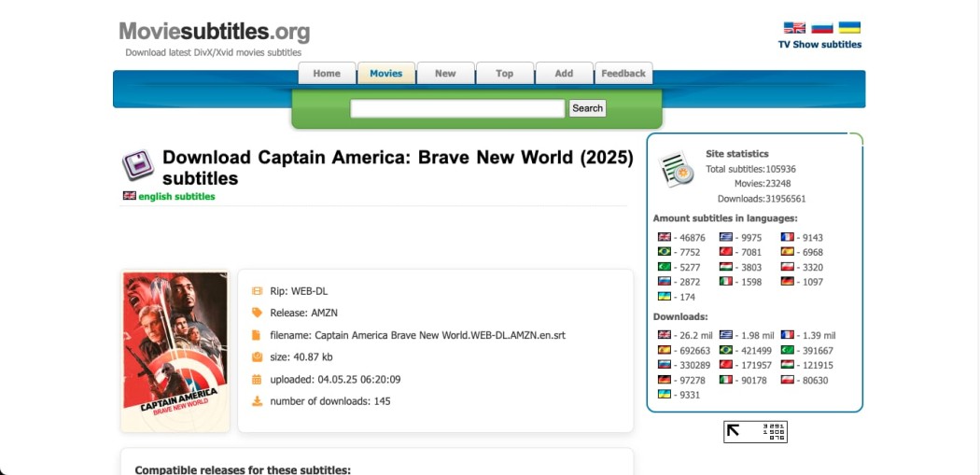
Task: Select the Ukrainian flag in header
Action: (849, 27)
